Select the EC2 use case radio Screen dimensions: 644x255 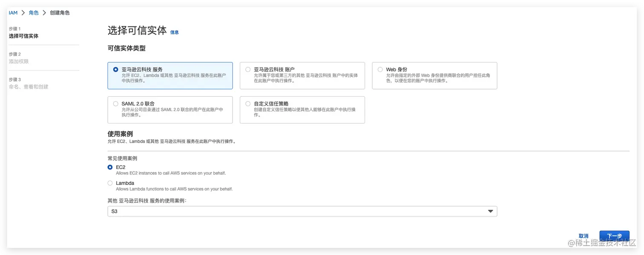pos(110,167)
